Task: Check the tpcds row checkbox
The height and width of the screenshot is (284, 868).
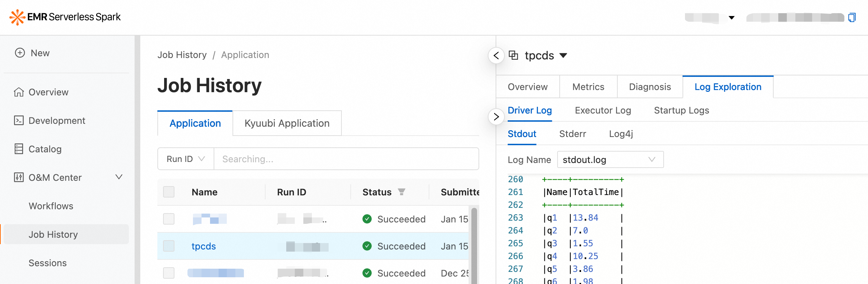Action: (169, 246)
